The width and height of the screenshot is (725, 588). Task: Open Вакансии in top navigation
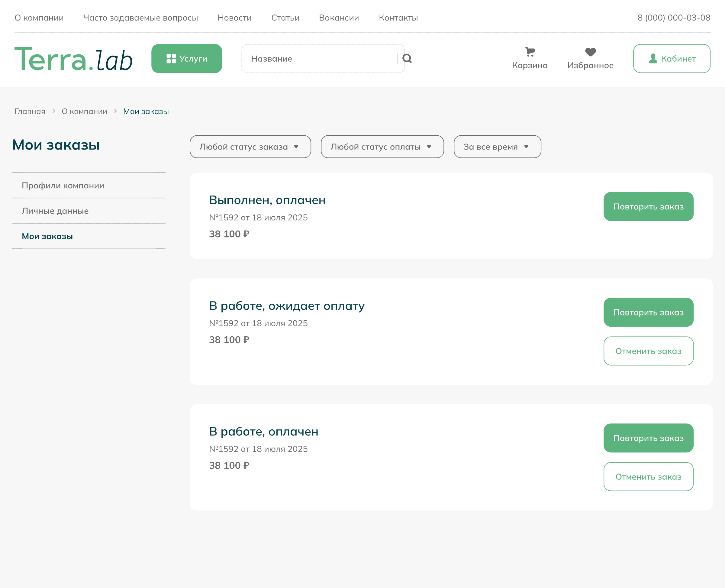(339, 18)
